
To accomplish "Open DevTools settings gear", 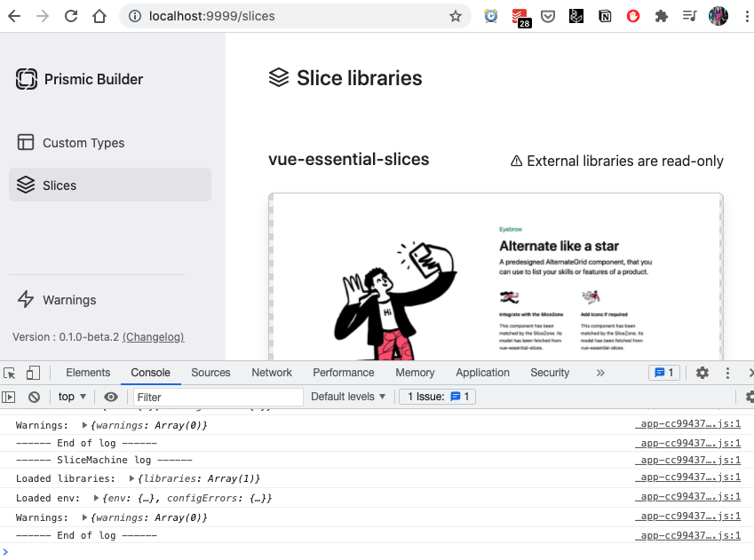I will [702, 373].
